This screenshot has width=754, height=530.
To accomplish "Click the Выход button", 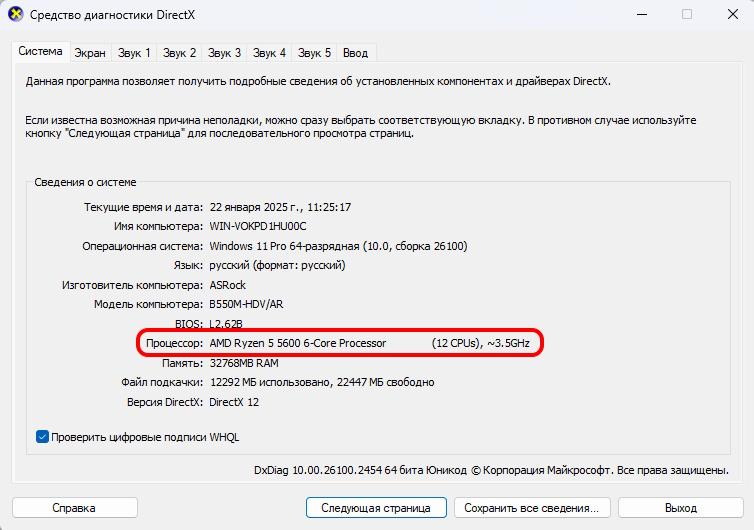I will pyautogui.click(x=681, y=508).
